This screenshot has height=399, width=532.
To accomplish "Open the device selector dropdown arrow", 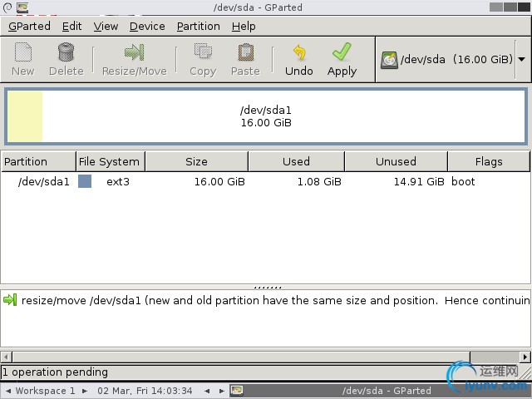I will [522, 59].
